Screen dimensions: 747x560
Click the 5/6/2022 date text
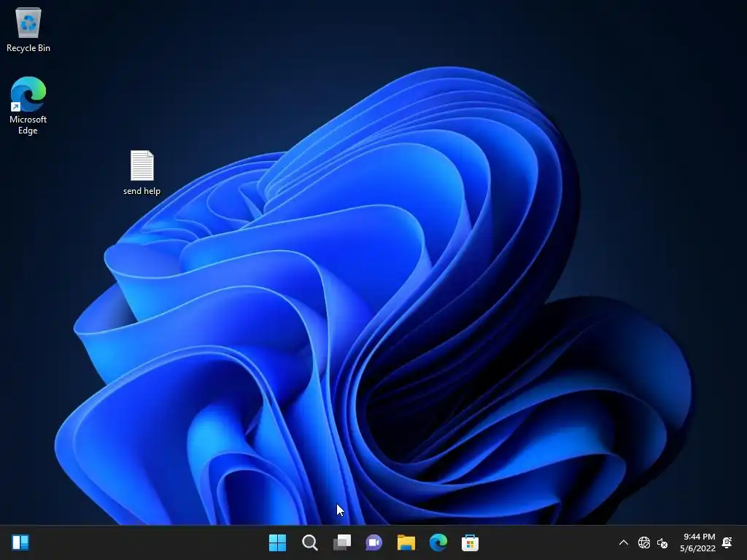pos(698,548)
